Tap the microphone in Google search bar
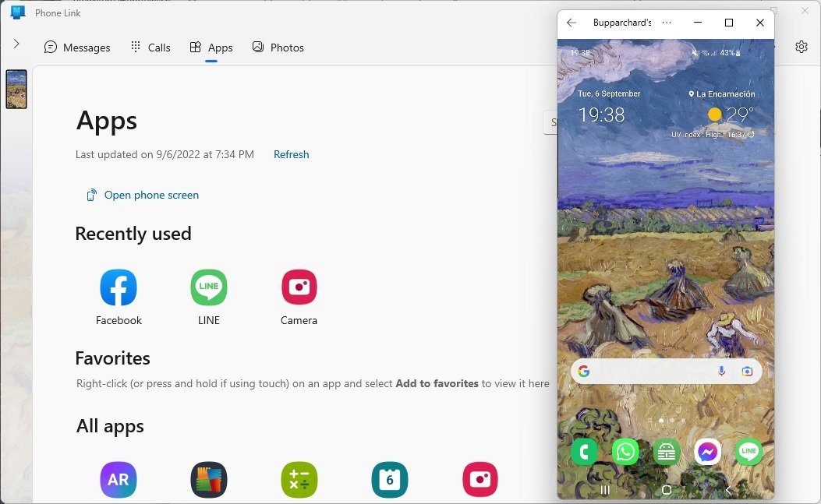The image size is (821, 504). point(721,372)
